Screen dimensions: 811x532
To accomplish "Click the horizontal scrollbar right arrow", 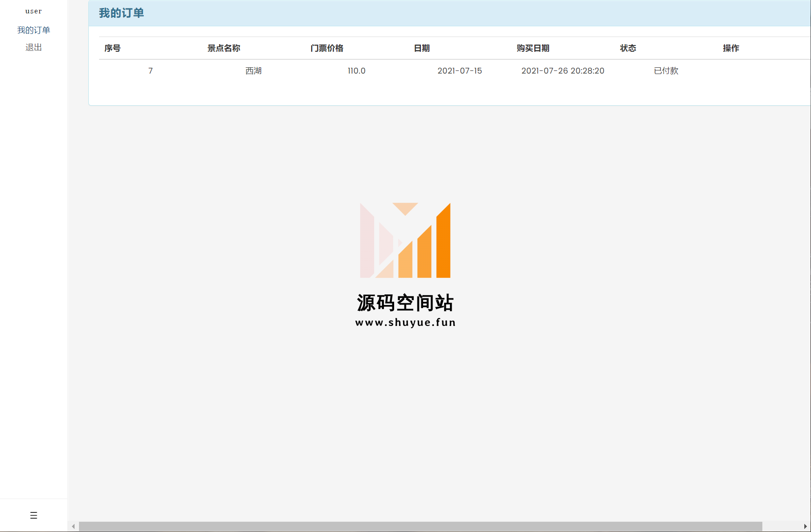I will 805,526.
